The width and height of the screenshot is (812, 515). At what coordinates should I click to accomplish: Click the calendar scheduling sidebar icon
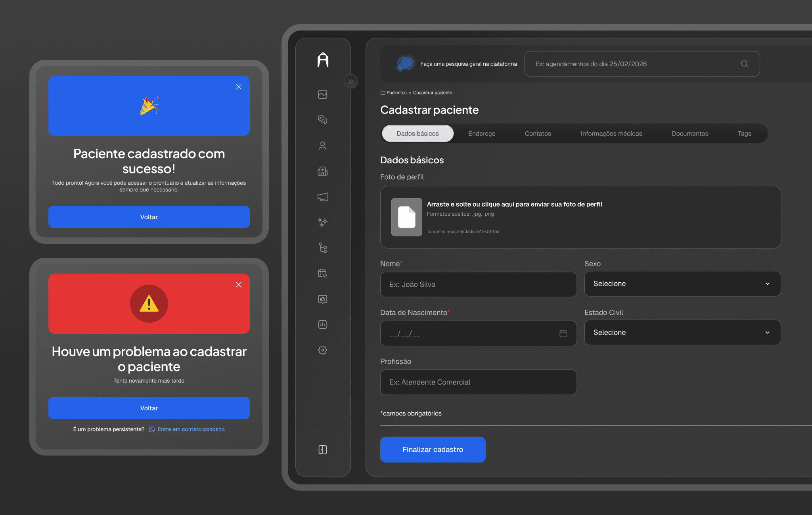point(323,274)
